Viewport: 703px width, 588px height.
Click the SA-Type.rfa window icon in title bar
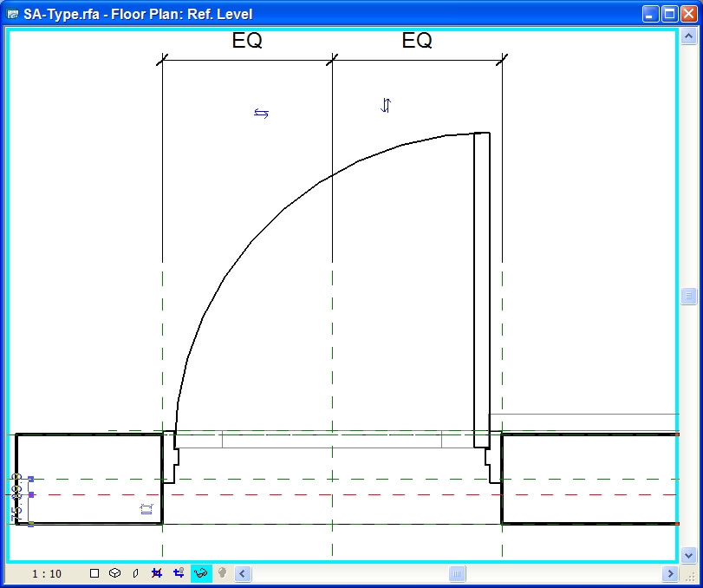click(x=12, y=14)
